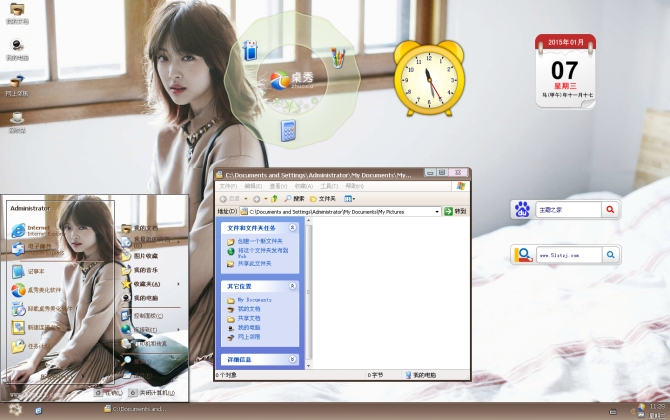Screen dimensions: 670x420
Task: Click the Start button on the taskbar
Action: click(15, 409)
